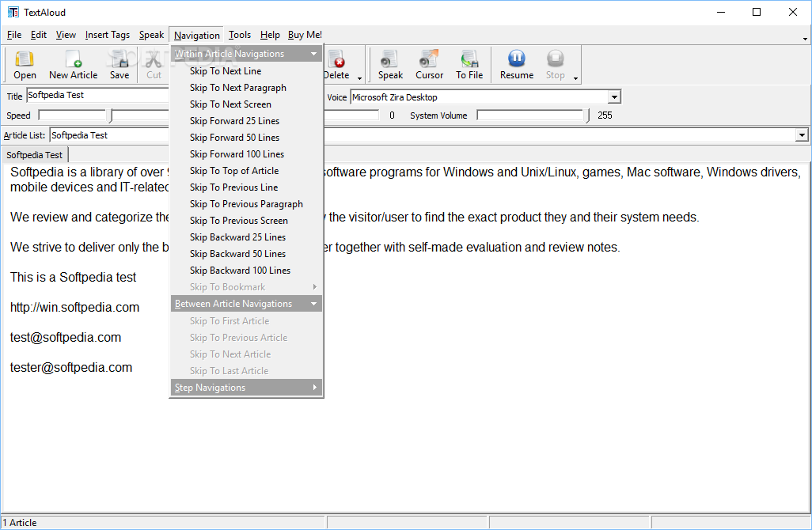The width and height of the screenshot is (812, 530).
Task: Choose Skip Forward 100 Lines
Action: pyautogui.click(x=246, y=153)
